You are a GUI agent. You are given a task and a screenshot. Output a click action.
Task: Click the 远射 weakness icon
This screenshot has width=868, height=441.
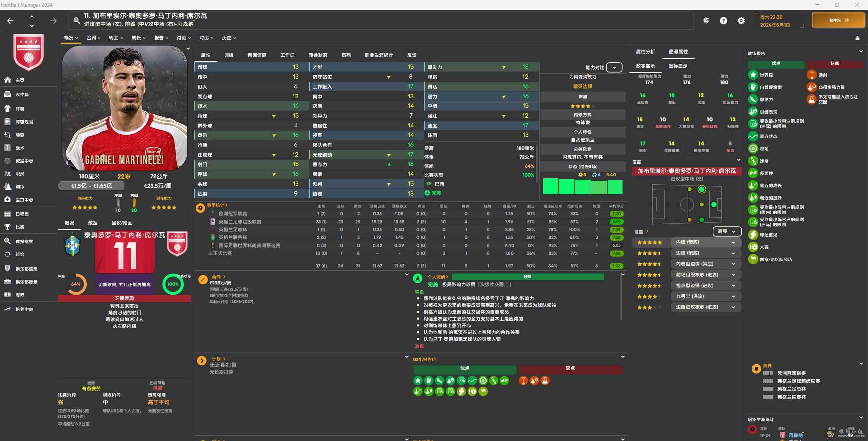(811, 75)
